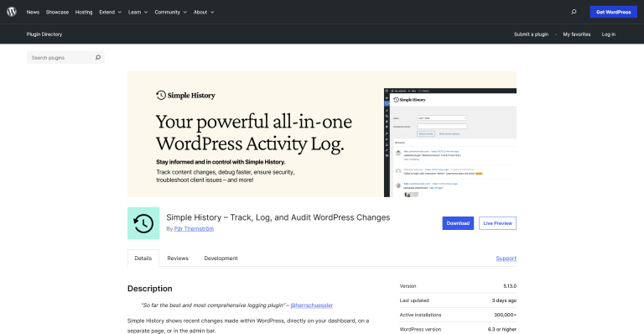644x334 pixels.
Task: Click the 300,000+ active installations value
Action: tap(505, 315)
